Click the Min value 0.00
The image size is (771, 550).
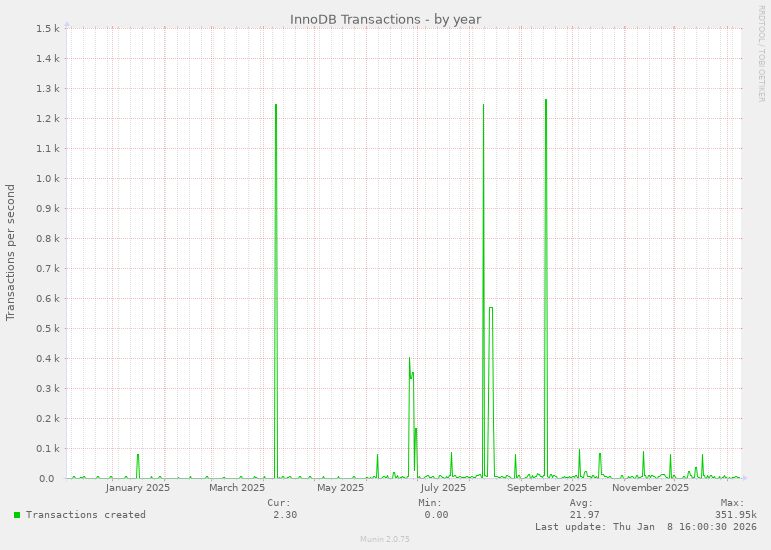click(436, 515)
